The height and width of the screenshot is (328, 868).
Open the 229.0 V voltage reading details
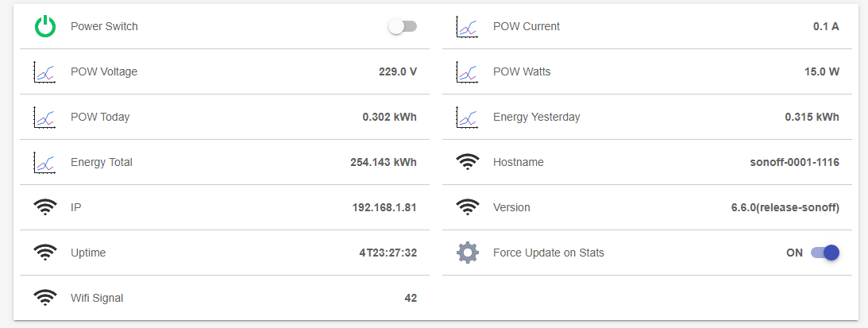click(x=397, y=72)
